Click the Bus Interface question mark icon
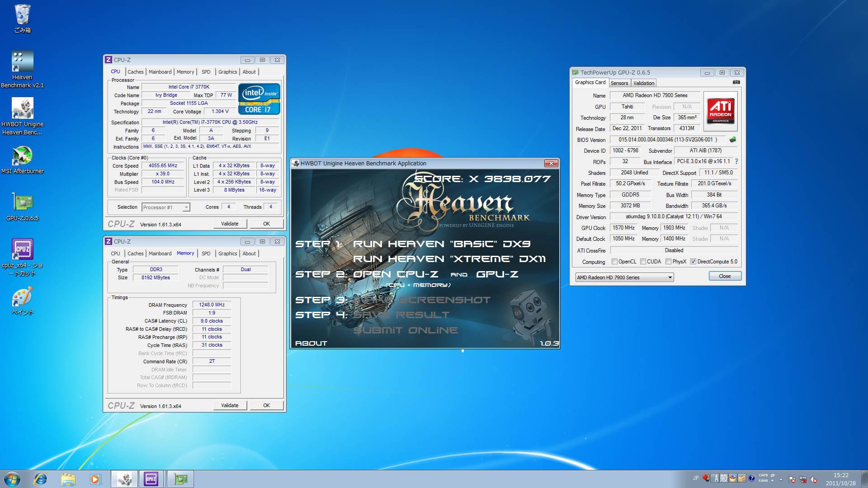The height and width of the screenshot is (488, 868). click(736, 161)
